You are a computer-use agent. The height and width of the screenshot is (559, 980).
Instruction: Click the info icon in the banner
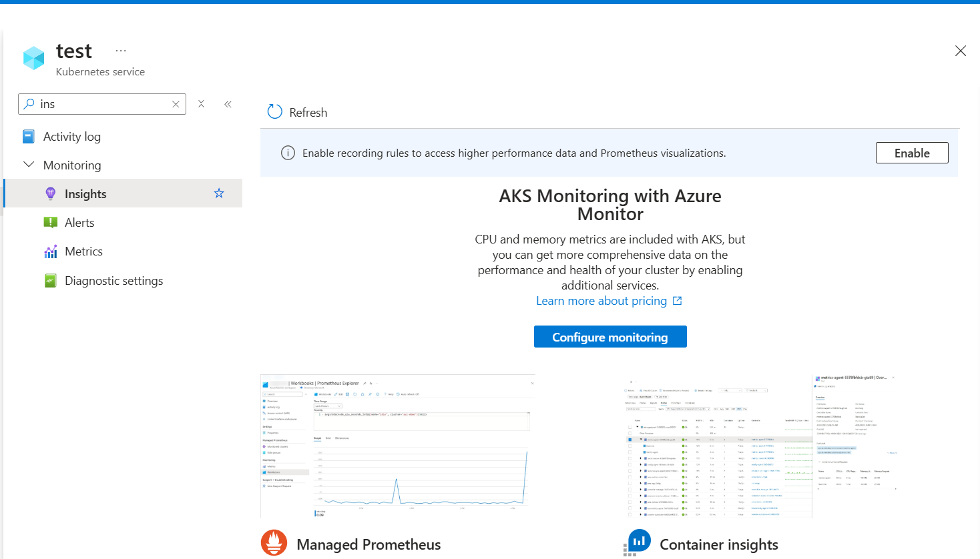288,153
